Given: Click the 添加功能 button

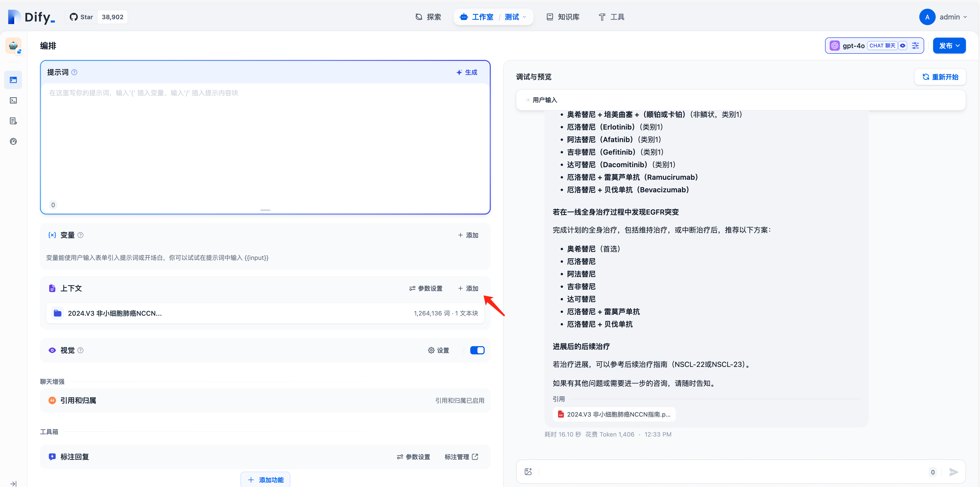Looking at the screenshot, I should [265, 480].
